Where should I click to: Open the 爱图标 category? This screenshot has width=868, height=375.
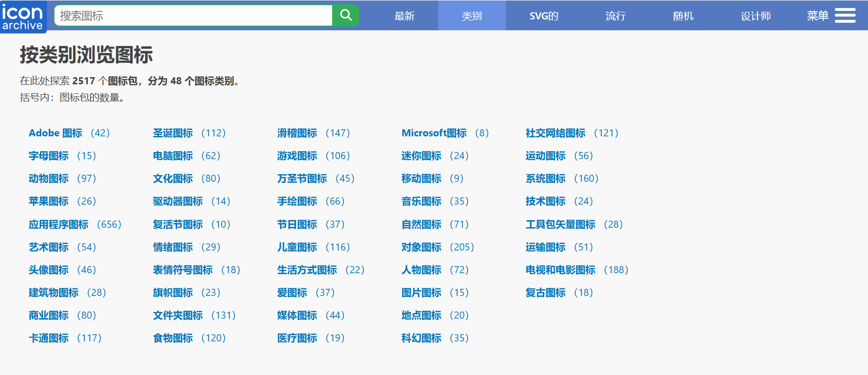[x=292, y=293]
